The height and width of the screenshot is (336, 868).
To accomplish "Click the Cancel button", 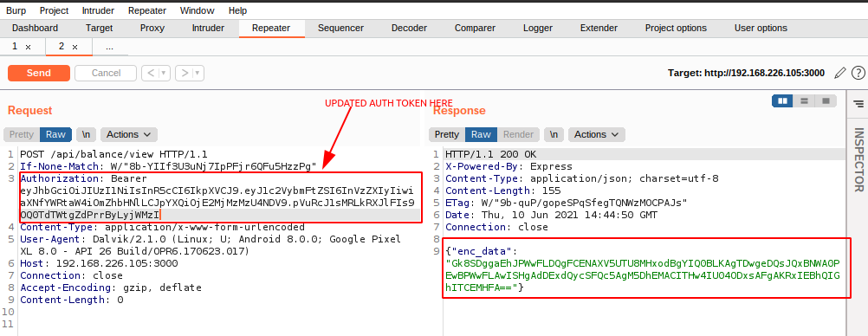I will [x=106, y=73].
